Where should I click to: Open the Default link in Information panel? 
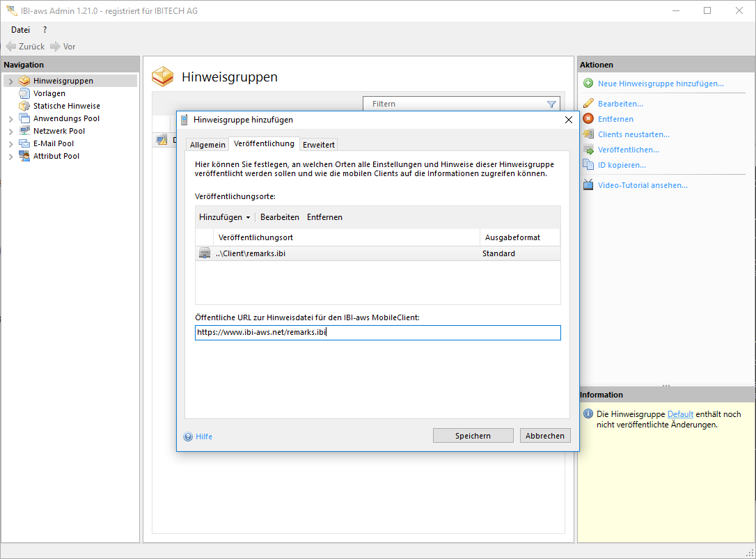(x=680, y=414)
